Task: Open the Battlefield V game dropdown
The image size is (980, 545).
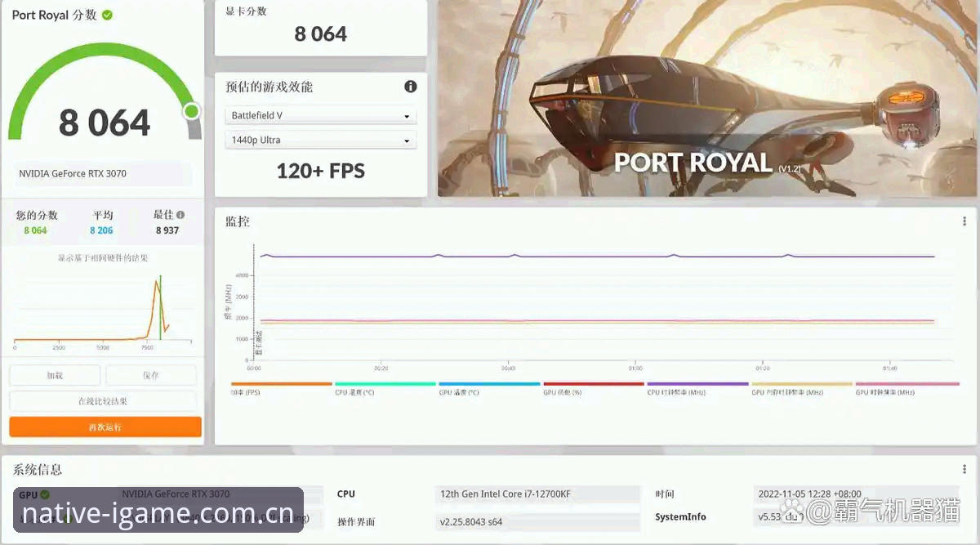Action: 321,116
